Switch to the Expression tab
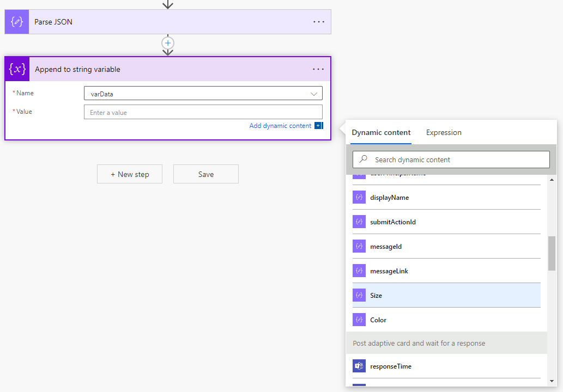The height and width of the screenshot is (392, 563). click(444, 132)
